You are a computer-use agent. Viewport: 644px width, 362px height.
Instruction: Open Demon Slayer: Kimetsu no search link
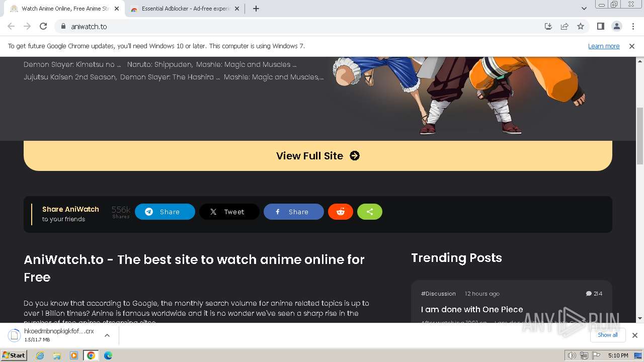pos(72,64)
